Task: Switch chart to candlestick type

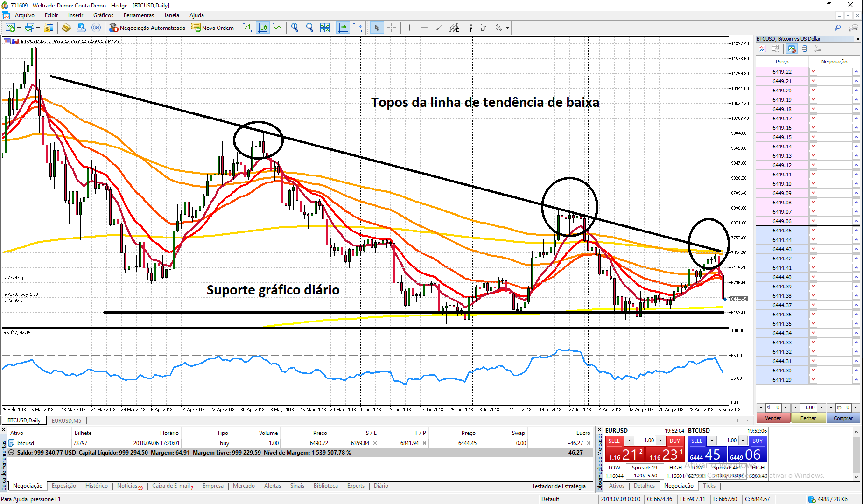Action: [263, 28]
